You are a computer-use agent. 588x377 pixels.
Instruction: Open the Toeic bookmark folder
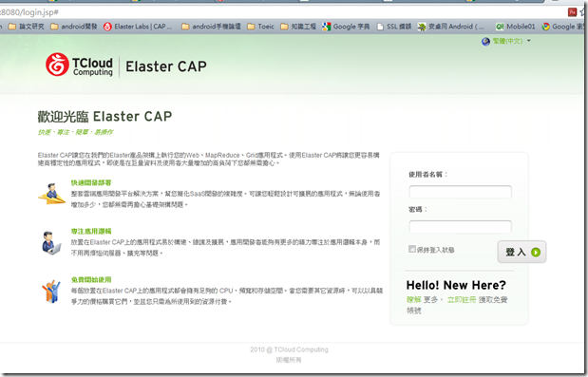pos(260,27)
